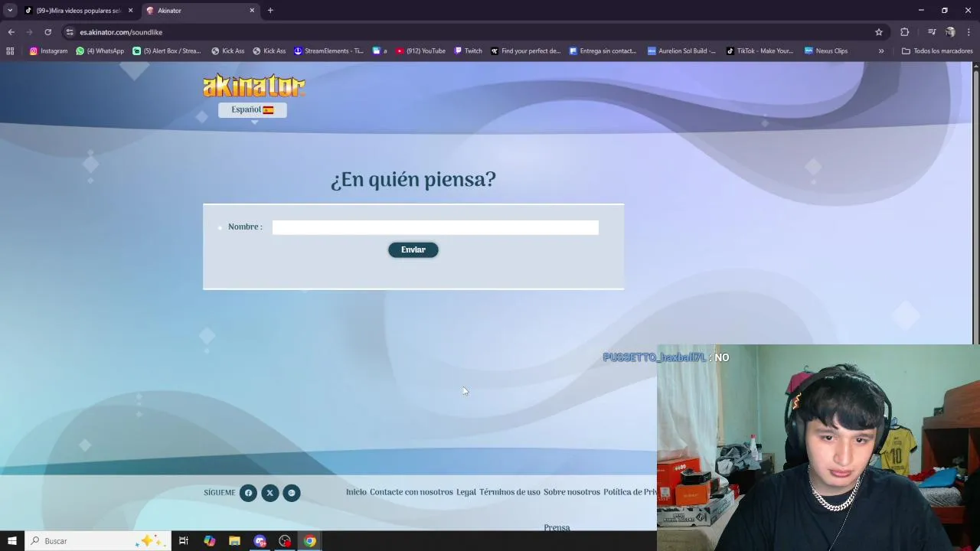Open the Inicio footer link
The width and height of the screenshot is (980, 551).
pos(356,492)
